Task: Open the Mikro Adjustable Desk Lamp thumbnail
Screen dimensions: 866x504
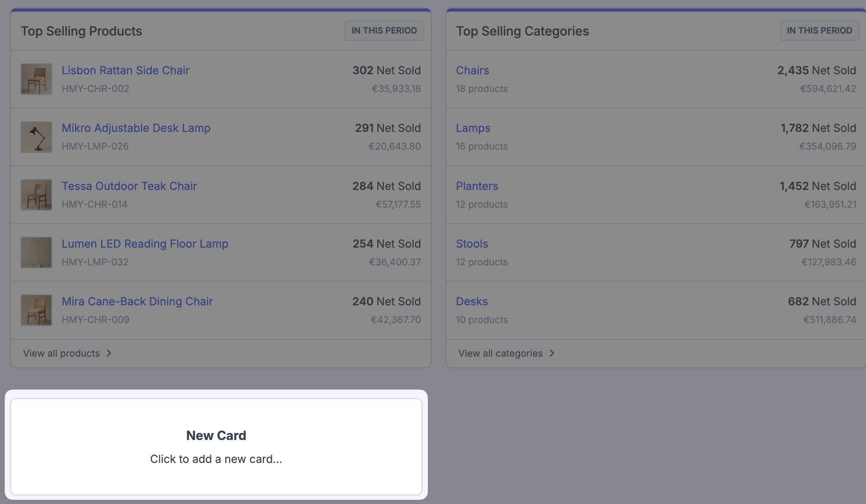Action: pyautogui.click(x=36, y=137)
